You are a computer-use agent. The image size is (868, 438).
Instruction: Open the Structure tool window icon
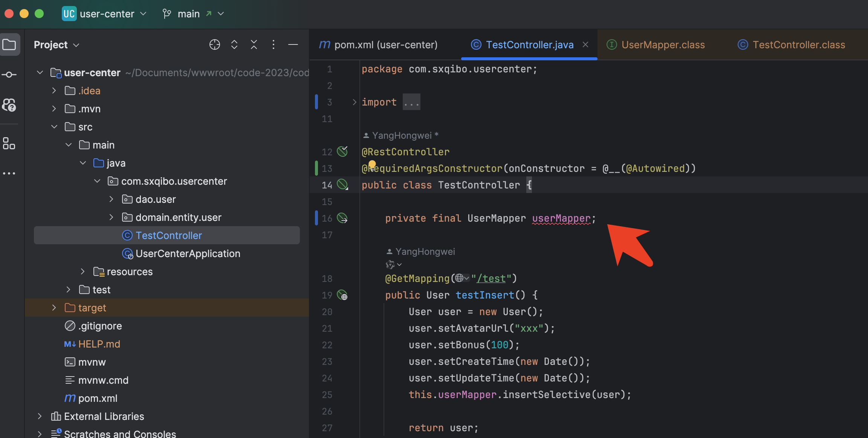[x=9, y=143]
